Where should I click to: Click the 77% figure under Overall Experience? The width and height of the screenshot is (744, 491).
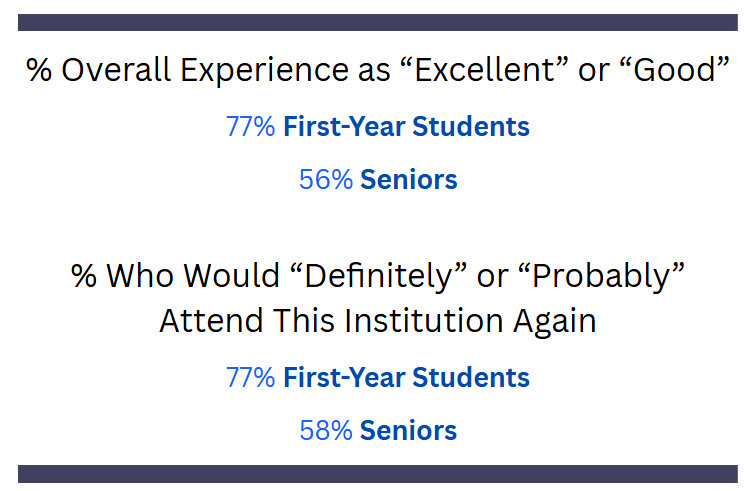click(250, 127)
